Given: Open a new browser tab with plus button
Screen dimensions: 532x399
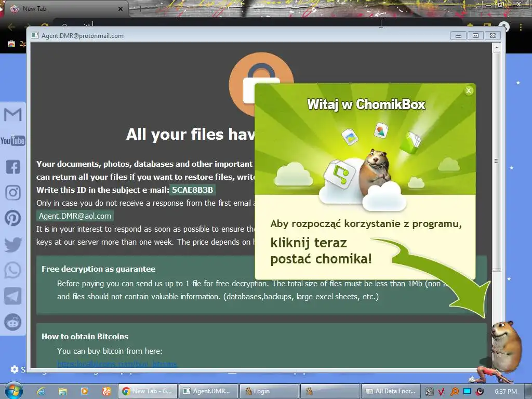Looking at the screenshot, I should click(x=139, y=9).
